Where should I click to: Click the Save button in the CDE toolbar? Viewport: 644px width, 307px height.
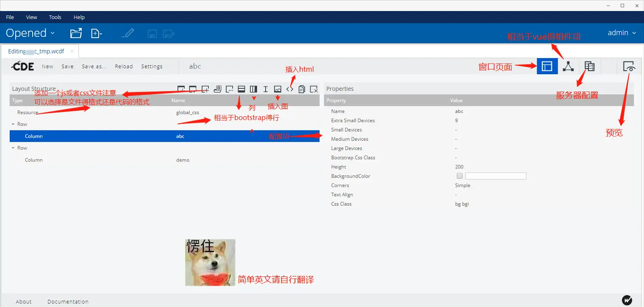pos(67,67)
